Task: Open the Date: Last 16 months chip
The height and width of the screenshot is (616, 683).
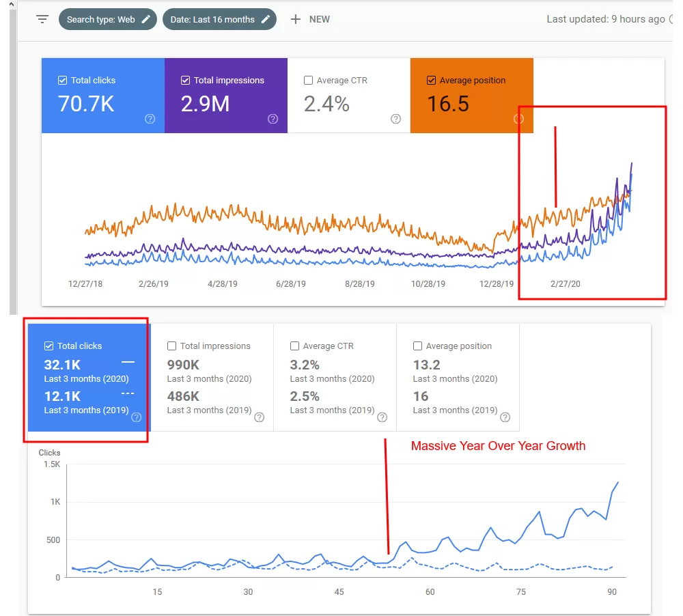Action: tap(212, 19)
